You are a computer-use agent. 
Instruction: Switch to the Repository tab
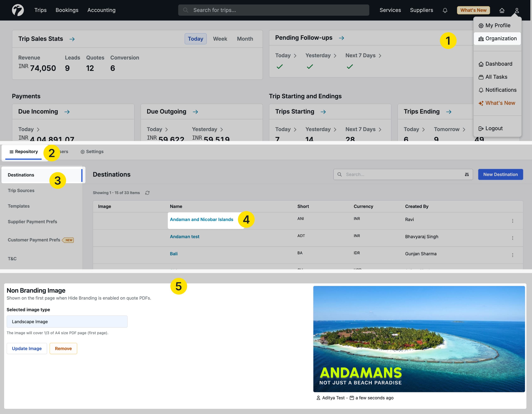click(23, 152)
